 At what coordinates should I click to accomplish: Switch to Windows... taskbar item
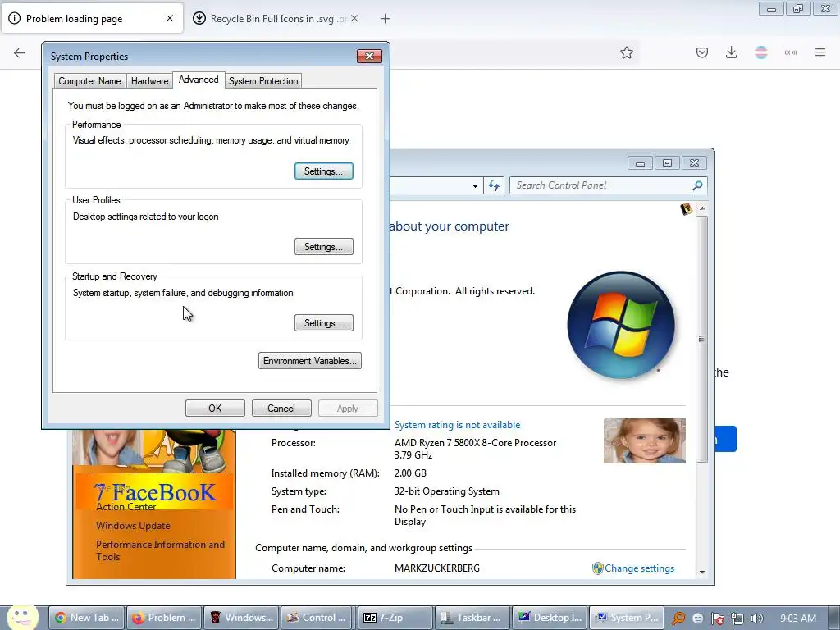pos(241,618)
